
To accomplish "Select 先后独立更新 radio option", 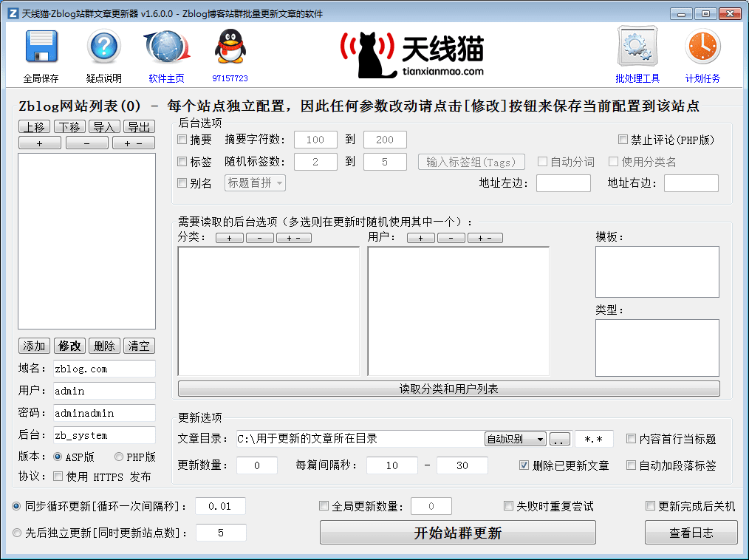I will (x=17, y=533).
